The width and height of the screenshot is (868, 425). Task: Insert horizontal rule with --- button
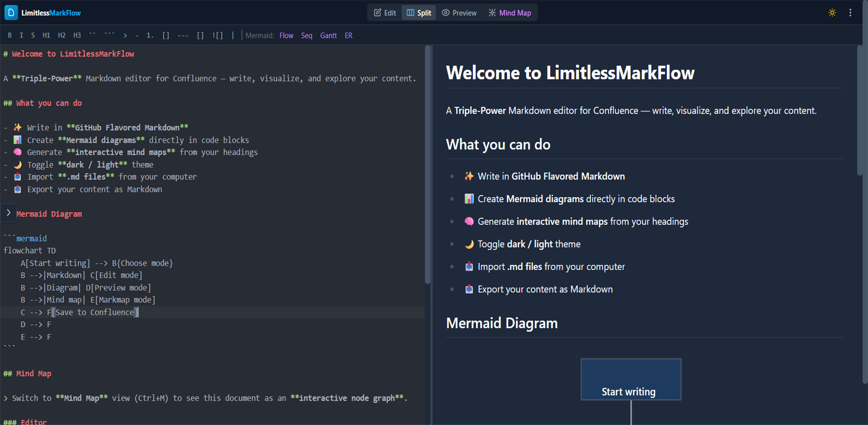click(x=183, y=35)
